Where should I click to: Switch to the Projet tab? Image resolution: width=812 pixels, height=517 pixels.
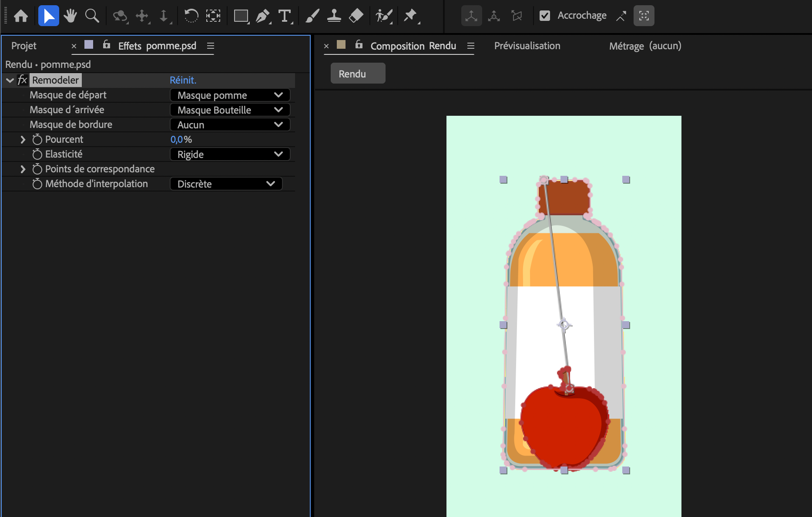pyautogui.click(x=24, y=46)
